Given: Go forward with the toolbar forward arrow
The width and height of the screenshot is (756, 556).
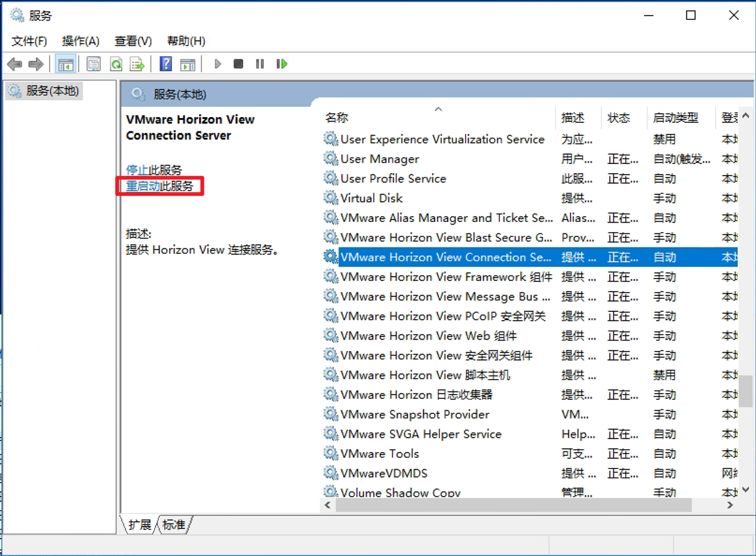Looking at the screenshot, I should click(x=36, y=64).
